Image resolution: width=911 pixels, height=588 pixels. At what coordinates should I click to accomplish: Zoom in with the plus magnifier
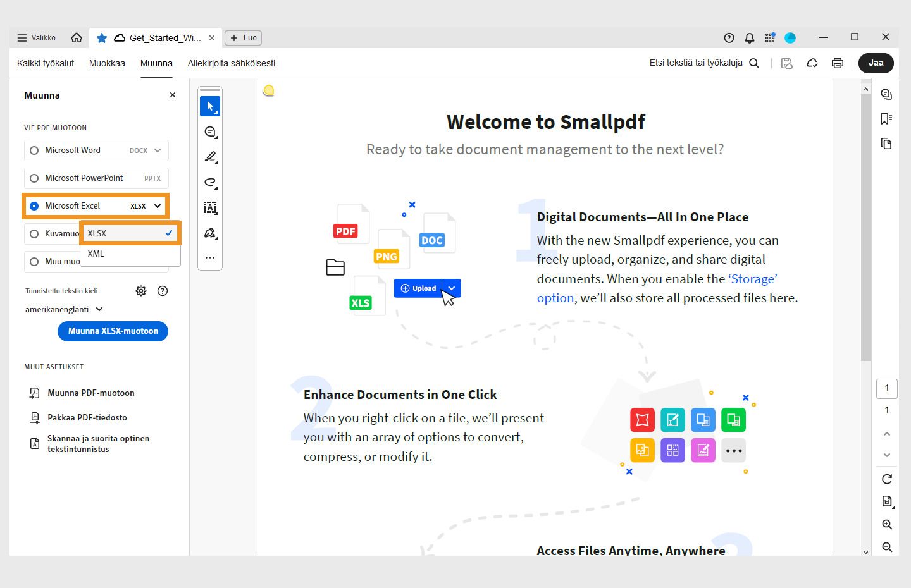click(887, 524)
